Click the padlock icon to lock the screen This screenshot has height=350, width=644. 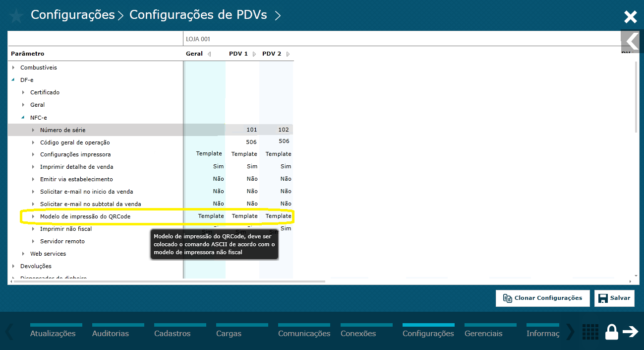611,332
